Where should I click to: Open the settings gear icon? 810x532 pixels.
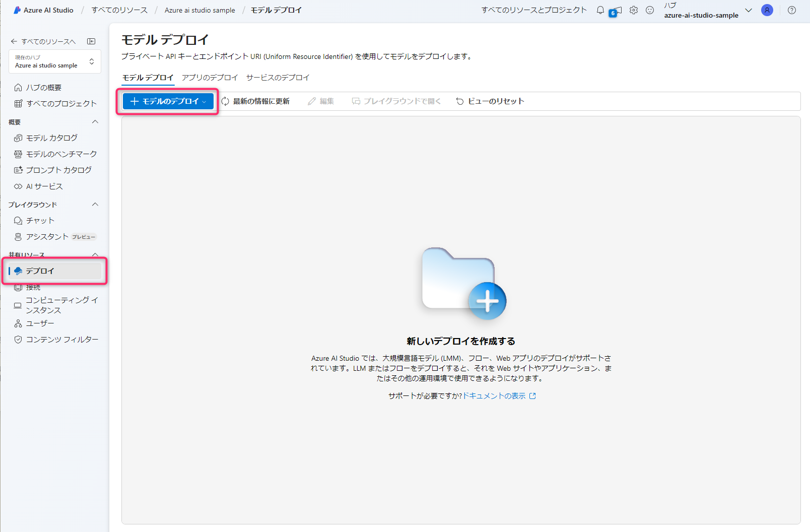pyautogui.click(x=634, y=10)
